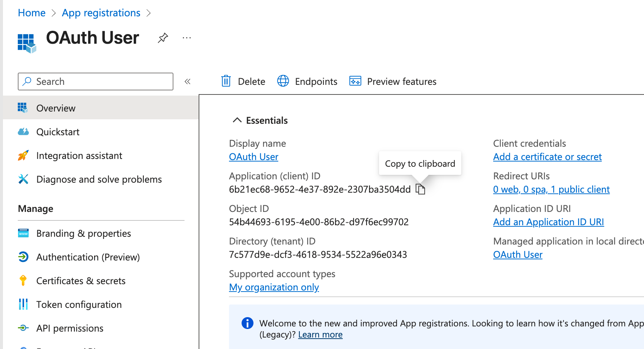
Task: Navigate to App registrations breadcrumb
Action: [x=101, y=13]
